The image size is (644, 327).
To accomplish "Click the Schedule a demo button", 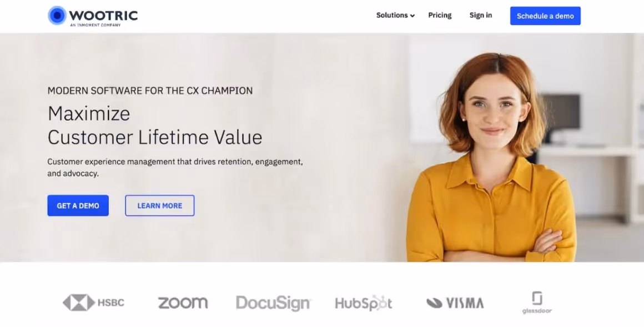I will click(545, 16).
